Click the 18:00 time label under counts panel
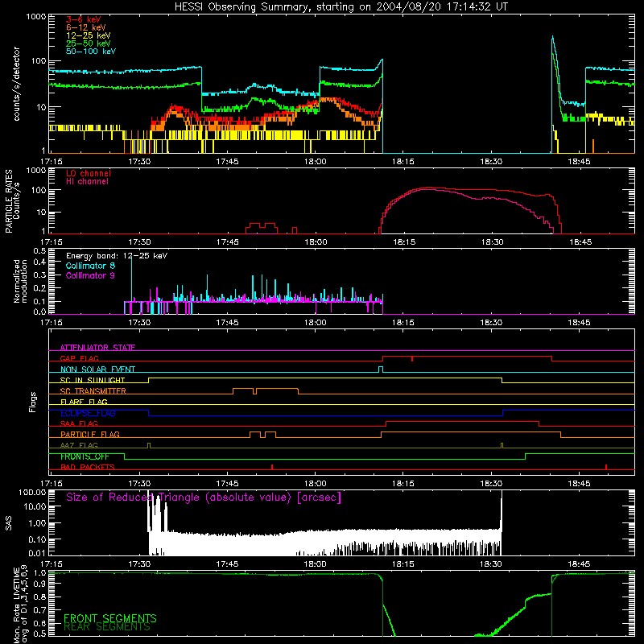Viewport: 644px width, 644px height. coord(316,162)
